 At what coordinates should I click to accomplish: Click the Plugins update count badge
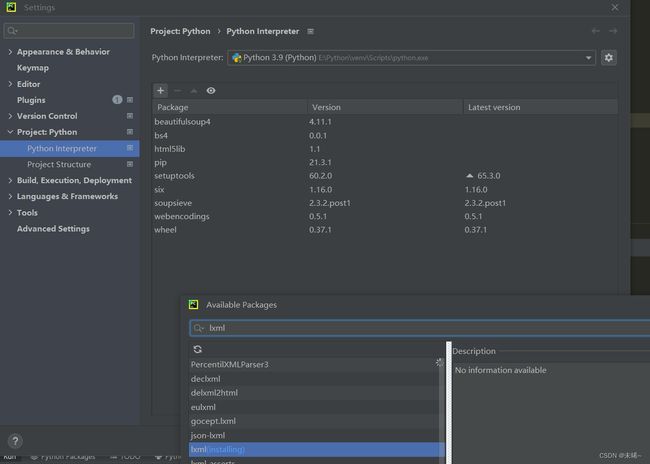click(x=117, y=100)
